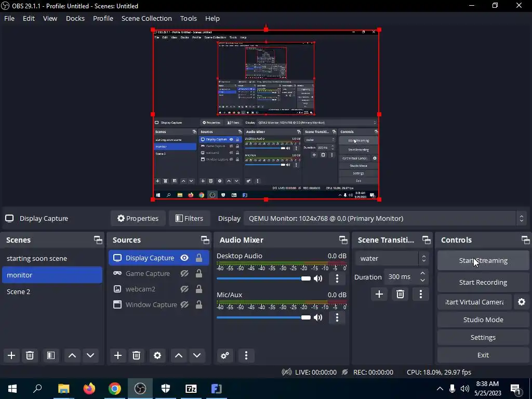Remove selected scene with trash icon
Image resolution: width=532 pixels, height=399 pixels.
click(x=30, y=355)
